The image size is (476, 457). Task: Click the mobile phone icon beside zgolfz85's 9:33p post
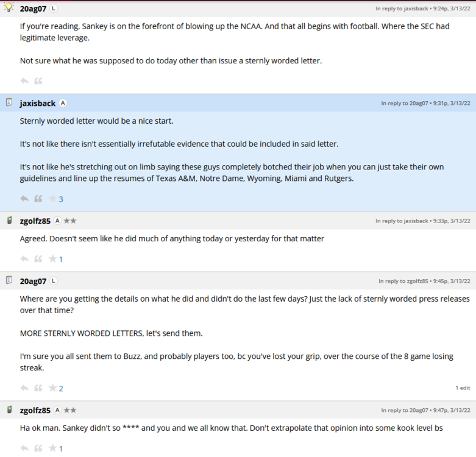9,221
